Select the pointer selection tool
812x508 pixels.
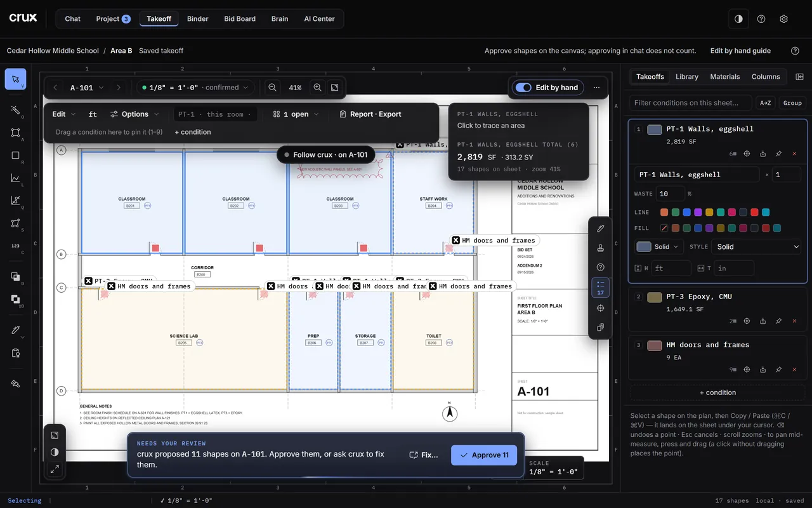coord(15,79)
